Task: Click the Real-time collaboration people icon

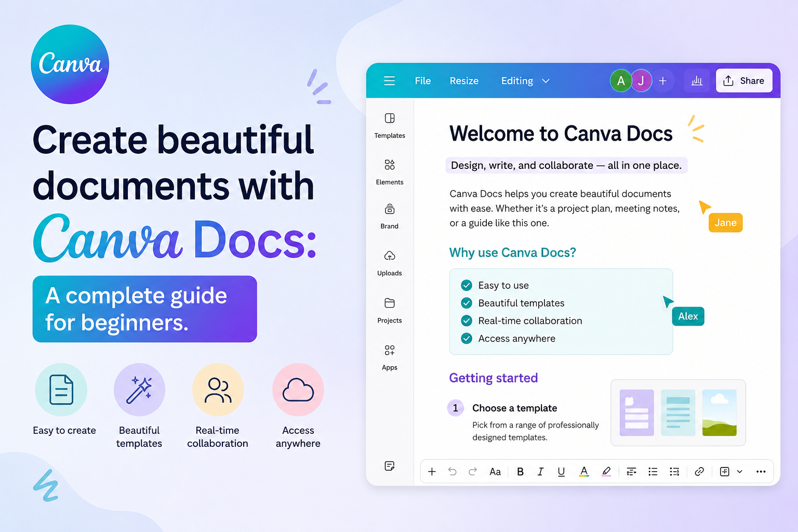Action: (218, 390)
